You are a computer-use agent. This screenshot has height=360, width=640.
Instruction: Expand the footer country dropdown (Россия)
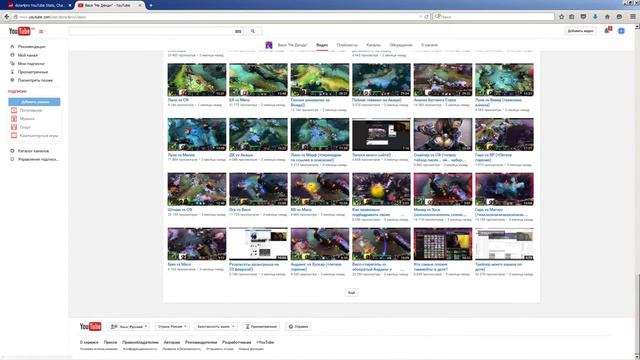tap(172, 327)
